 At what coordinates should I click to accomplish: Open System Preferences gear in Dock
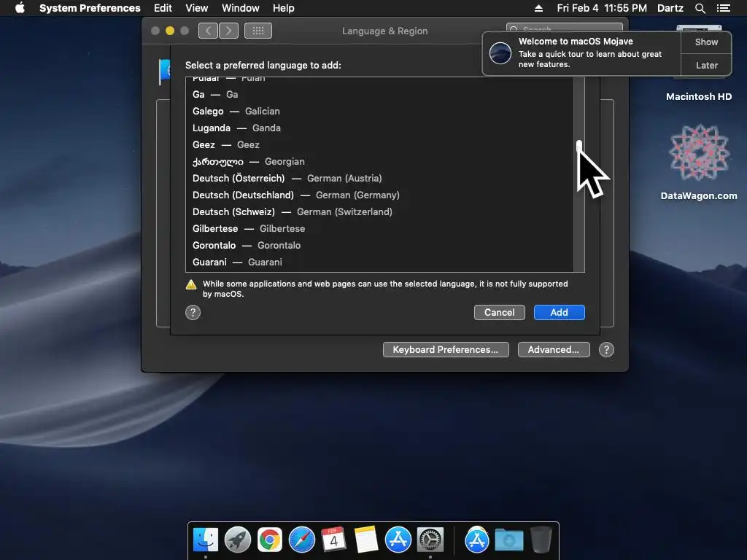pos(430,540)
